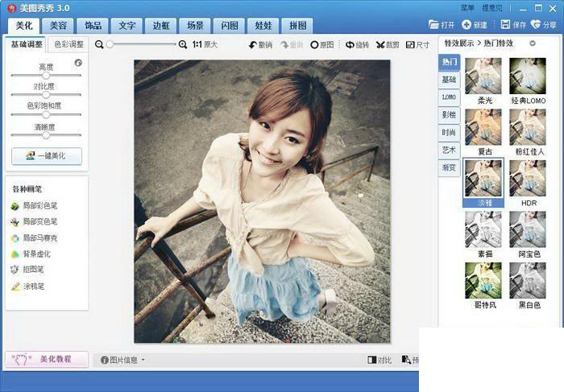Reset adjustments with the circular arrow icon
This screenshot has height=392, width=564.
point(78,63)
